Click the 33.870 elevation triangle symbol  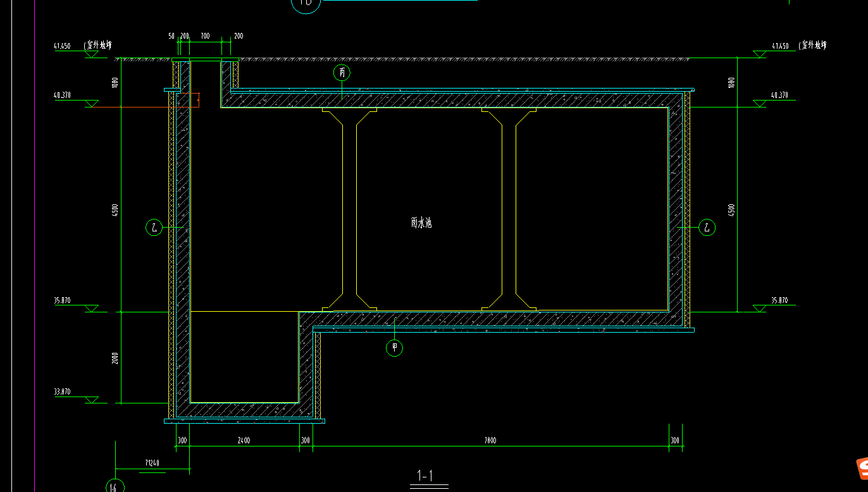point(92,400)
